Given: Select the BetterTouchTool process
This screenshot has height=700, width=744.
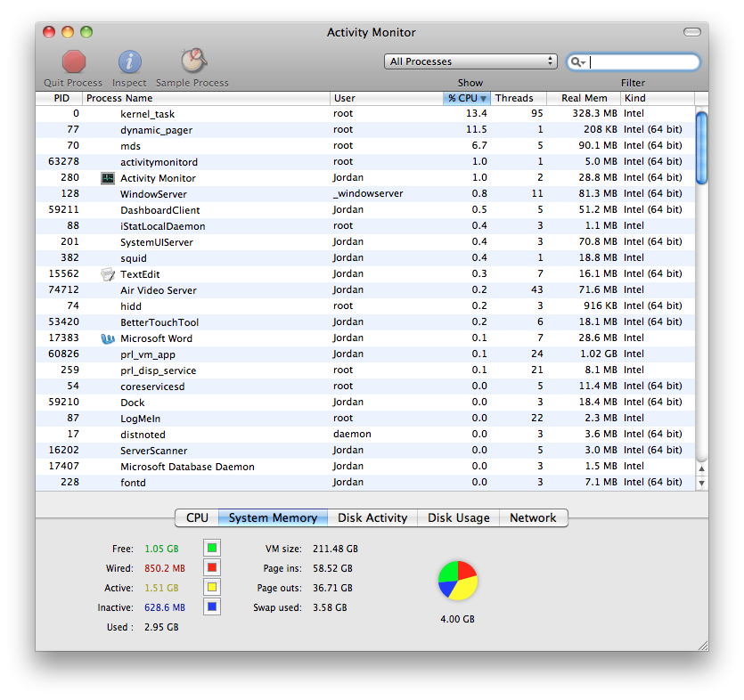Looking at the screenshot, I should pos(365,322).
